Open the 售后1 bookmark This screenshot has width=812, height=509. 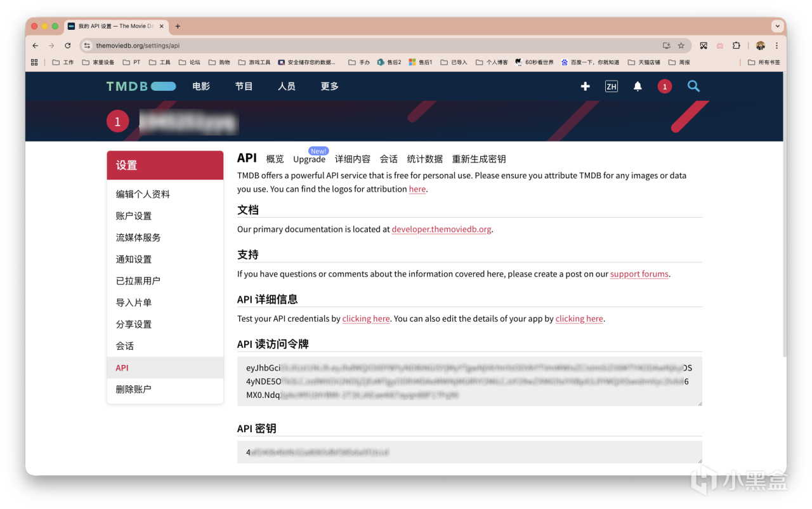(x=421, y=62)
